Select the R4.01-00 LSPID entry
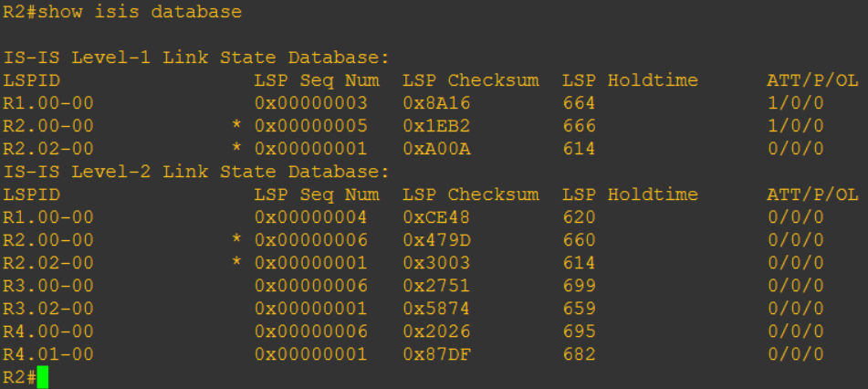The height and width of the screenshot is (389, 868). [48, 354]
